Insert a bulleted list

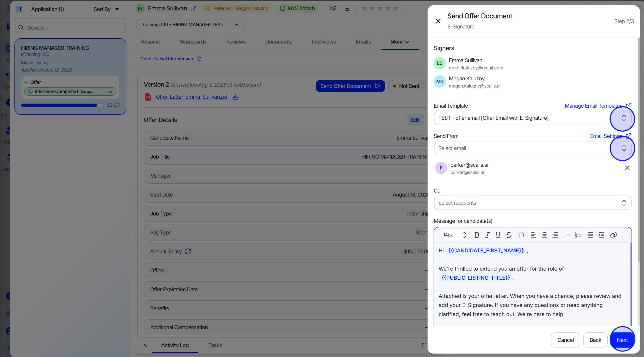point(567,235)
